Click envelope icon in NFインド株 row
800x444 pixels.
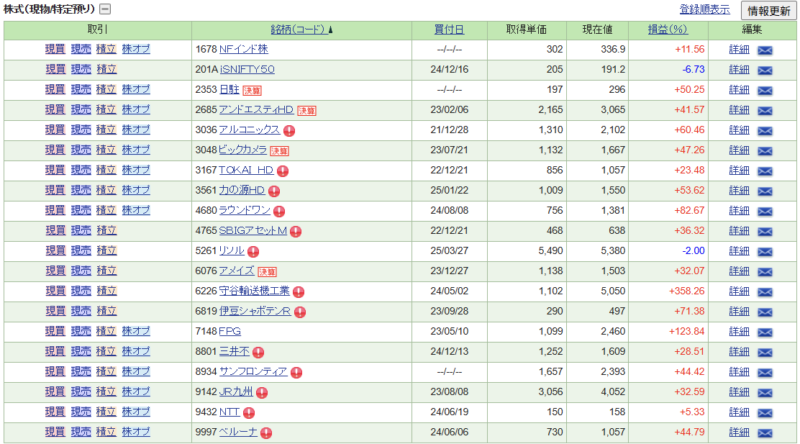pyautogui.click(x=765, y=50)
